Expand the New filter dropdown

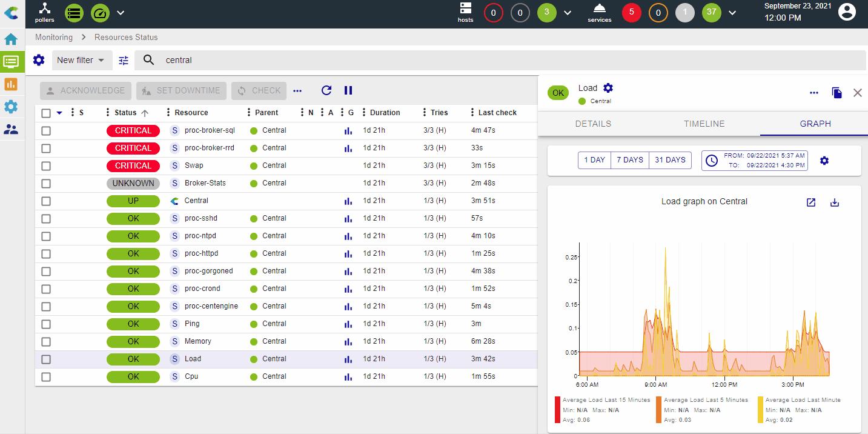[81, 61]
